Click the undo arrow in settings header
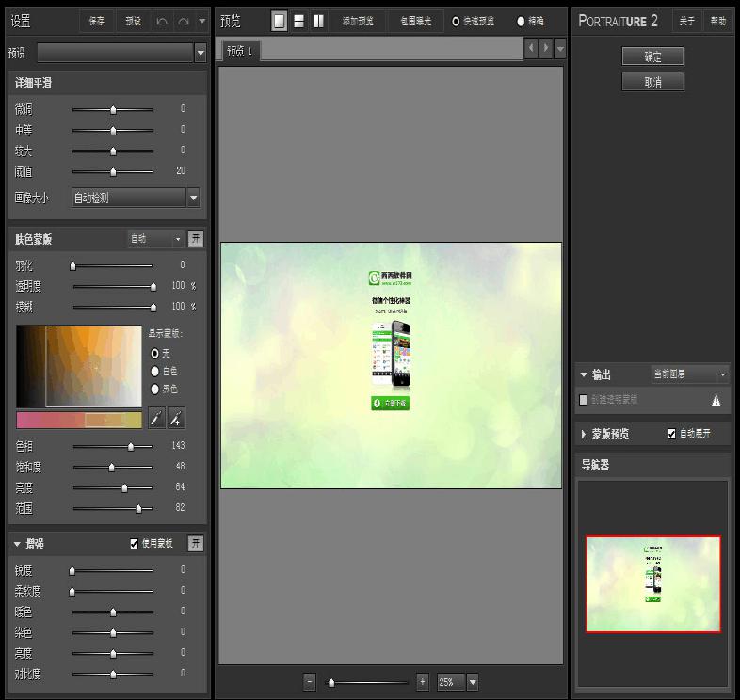 coord(162,21)
